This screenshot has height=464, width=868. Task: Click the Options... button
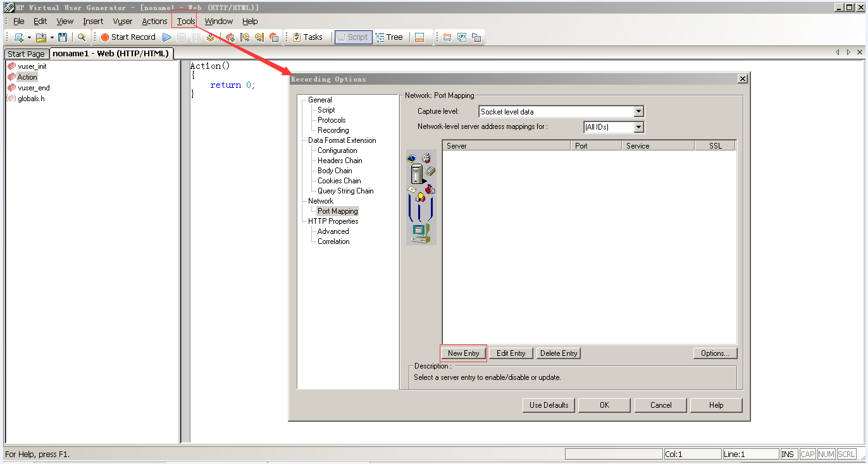[x=716, y=353]
